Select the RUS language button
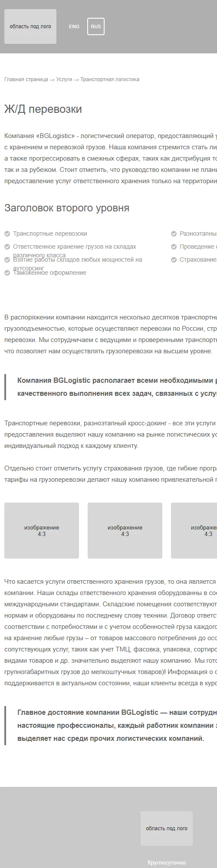This screenshot has width=217, height=868. [96, 26]
